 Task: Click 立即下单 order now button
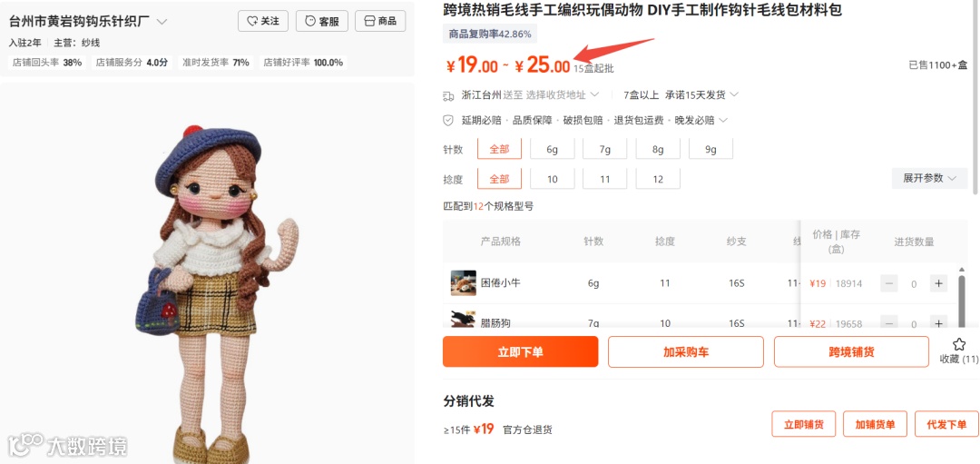tap(520, 352)
